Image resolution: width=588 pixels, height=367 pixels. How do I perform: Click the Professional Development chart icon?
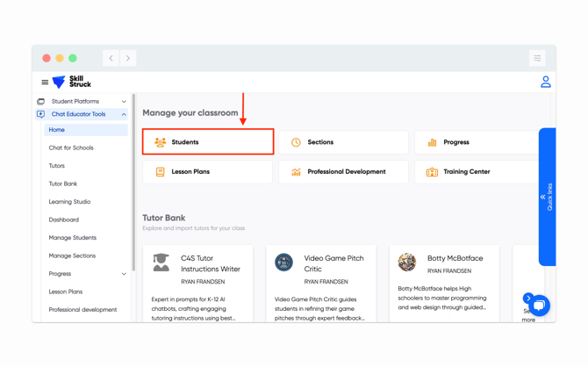(x=296, y=172)
